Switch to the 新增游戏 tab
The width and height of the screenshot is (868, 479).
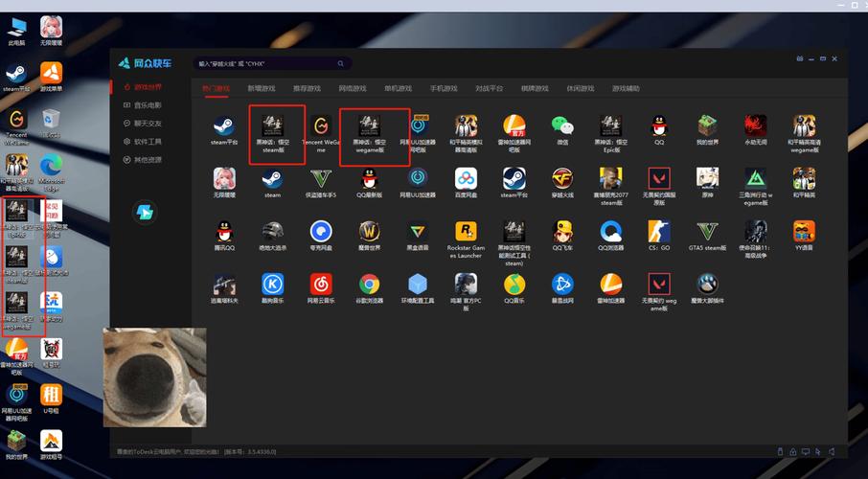tap(261, 88)
